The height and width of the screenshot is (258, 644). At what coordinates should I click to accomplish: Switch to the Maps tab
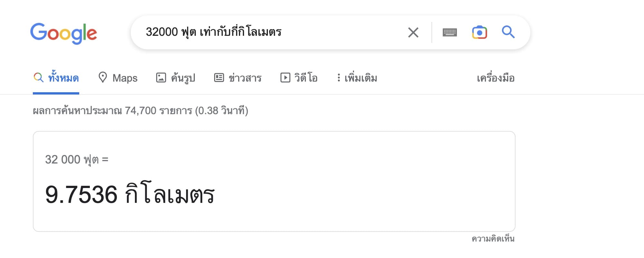pyautogui.click(x=125, y=78)
